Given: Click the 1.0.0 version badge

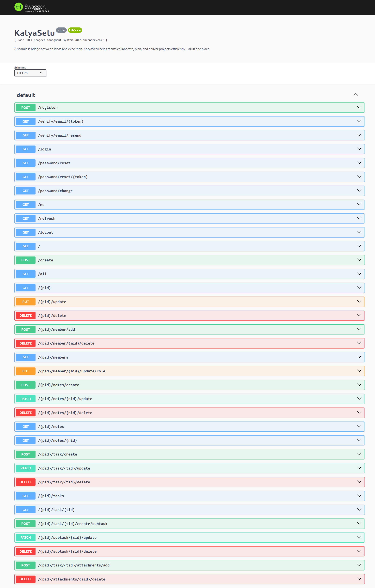Looking at the screenshot, I should coord(61,30).
